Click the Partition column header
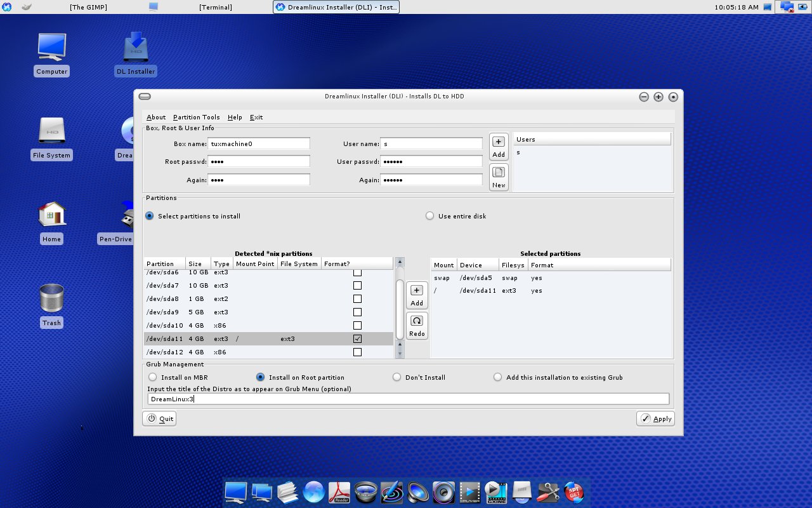 164,264
